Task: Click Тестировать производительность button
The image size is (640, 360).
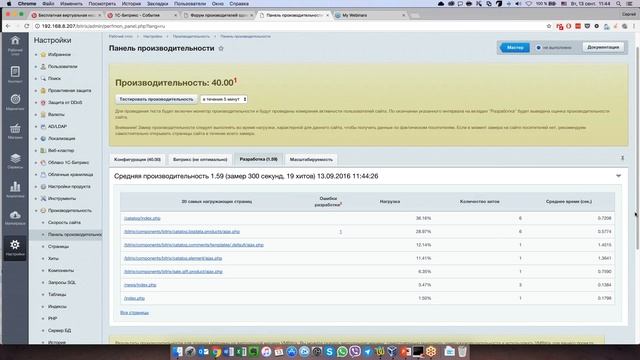Action: [x=156, y=99]
